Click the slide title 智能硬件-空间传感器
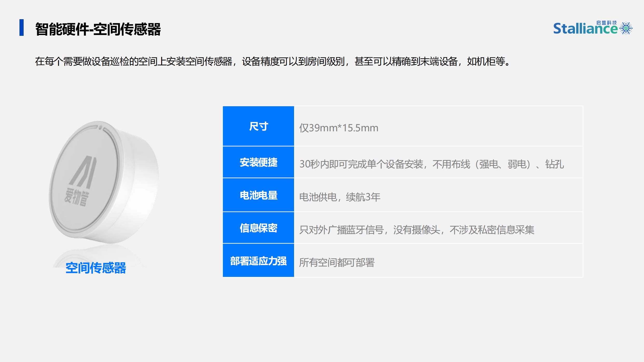Image resolution: width=644 pixels, height=362 pixels. pos(98,29)
